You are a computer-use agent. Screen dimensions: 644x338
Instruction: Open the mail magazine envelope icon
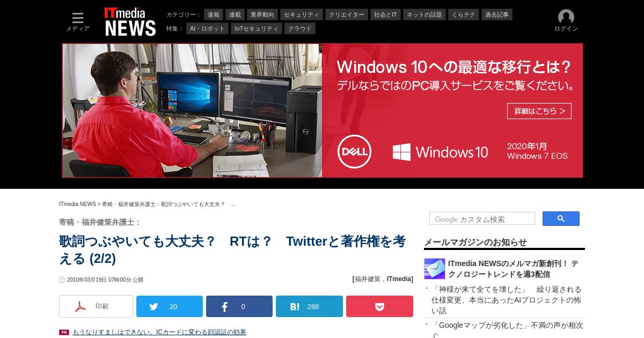(x=435, y=269)
